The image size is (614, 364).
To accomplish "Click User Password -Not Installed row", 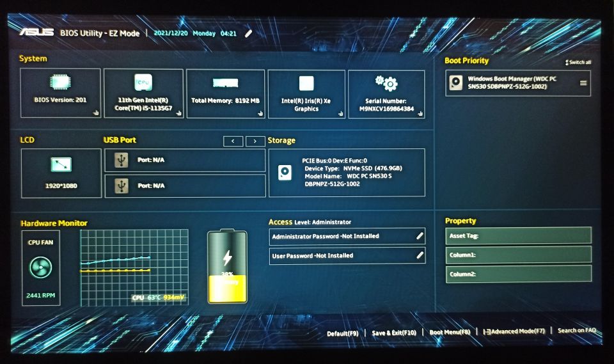I will 347,255.
